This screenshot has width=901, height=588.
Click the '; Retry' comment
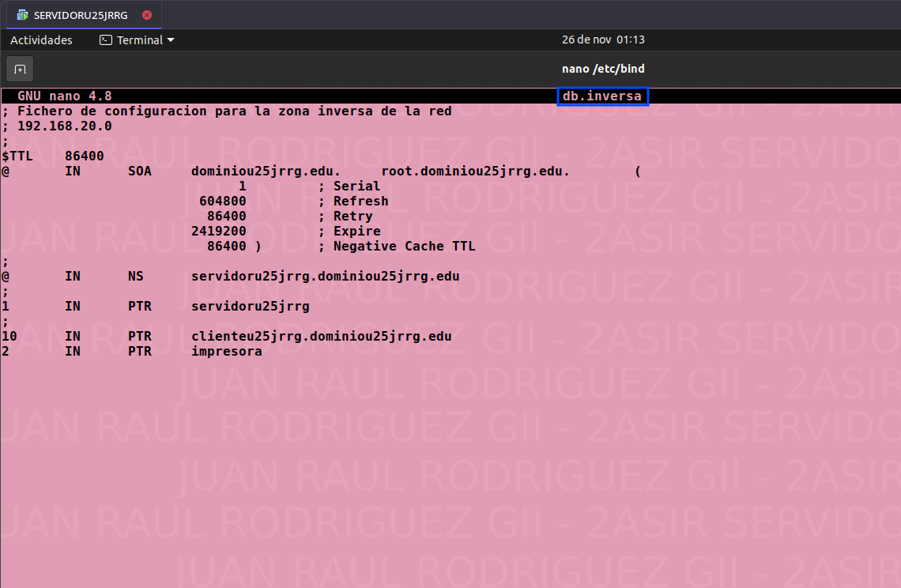pyautogui.click(x=345, y=216)
